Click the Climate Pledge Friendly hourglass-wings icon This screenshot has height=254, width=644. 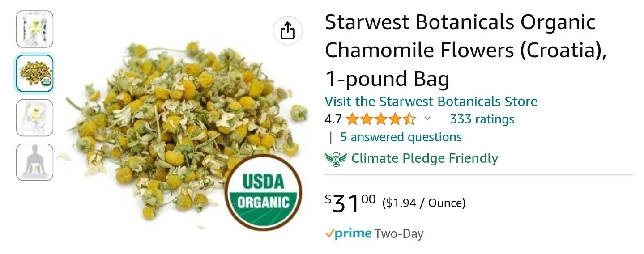click(336, 158)
